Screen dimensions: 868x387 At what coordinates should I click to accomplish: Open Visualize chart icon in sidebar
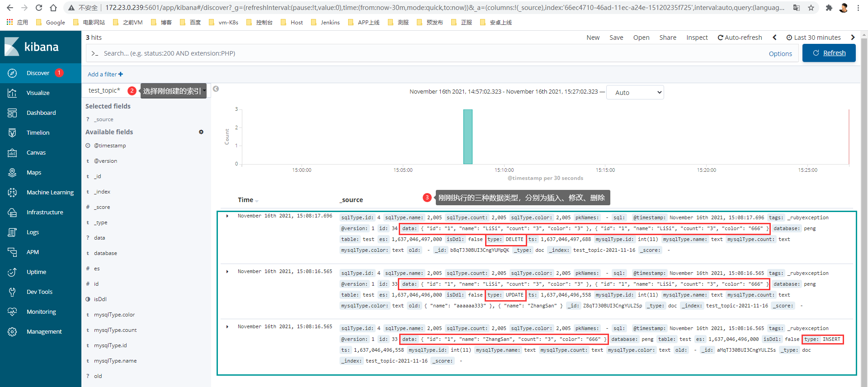[12, 93]
